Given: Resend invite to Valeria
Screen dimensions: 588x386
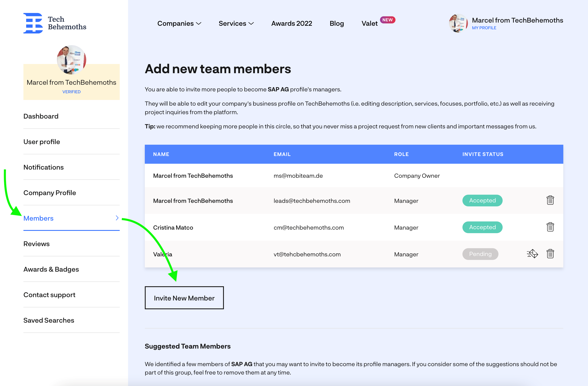Looking at the screenshot, I should click(532, 254).
